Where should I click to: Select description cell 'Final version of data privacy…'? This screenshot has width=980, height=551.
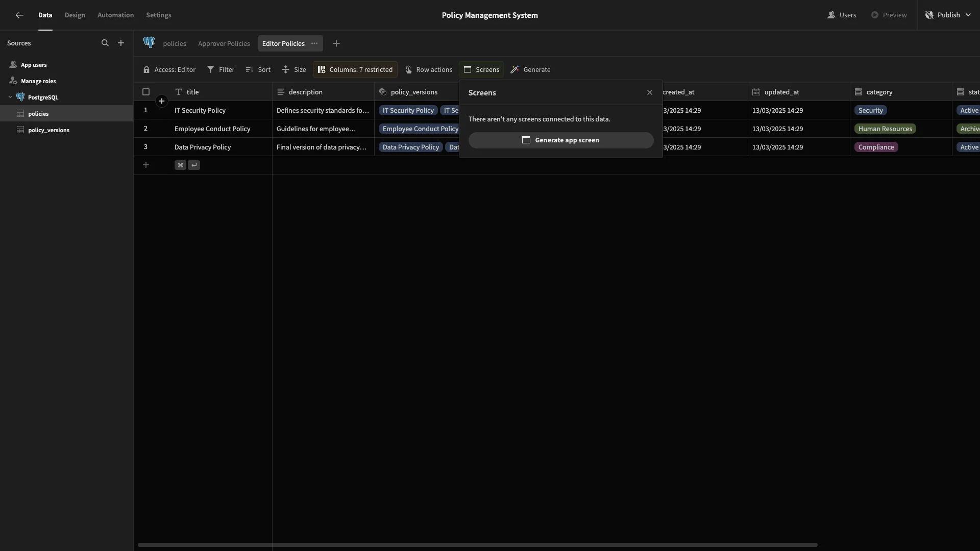323,147
